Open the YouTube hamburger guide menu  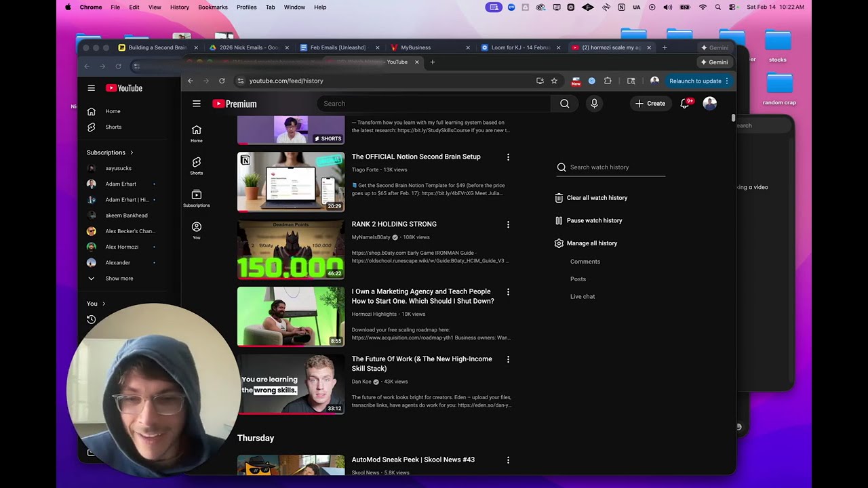pos(196,104)
